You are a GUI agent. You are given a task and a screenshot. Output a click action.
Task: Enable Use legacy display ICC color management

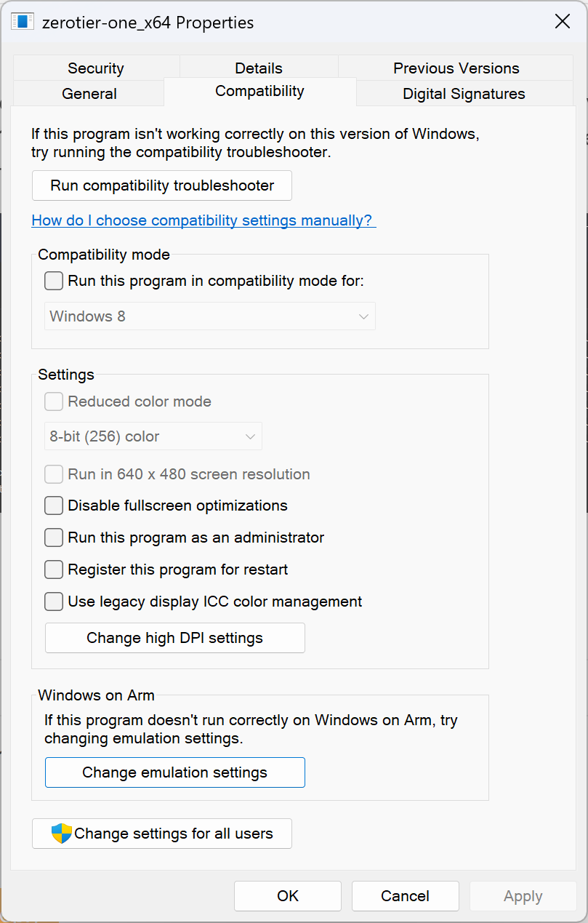54,602
